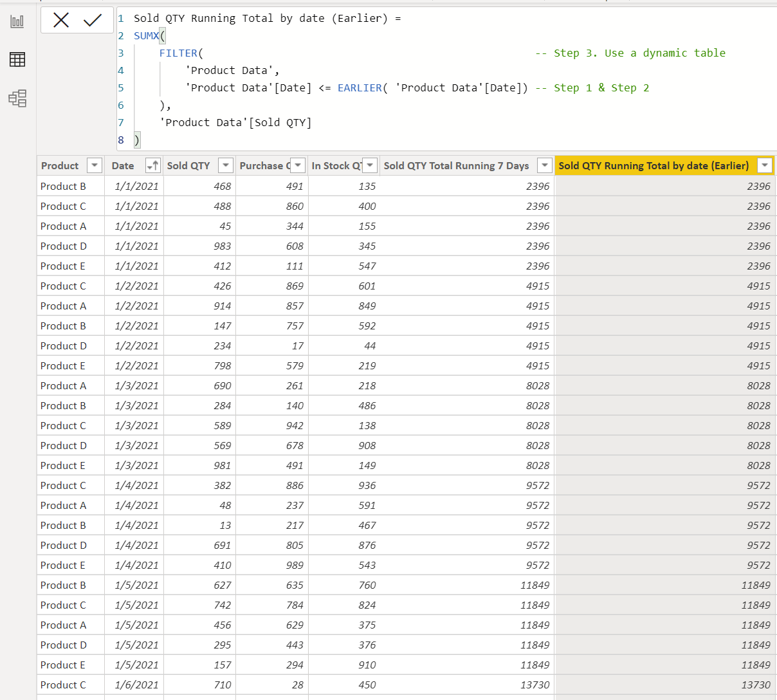Select the Product column header
The height and width of the screenshot is (700, 777).
[60, 166]
